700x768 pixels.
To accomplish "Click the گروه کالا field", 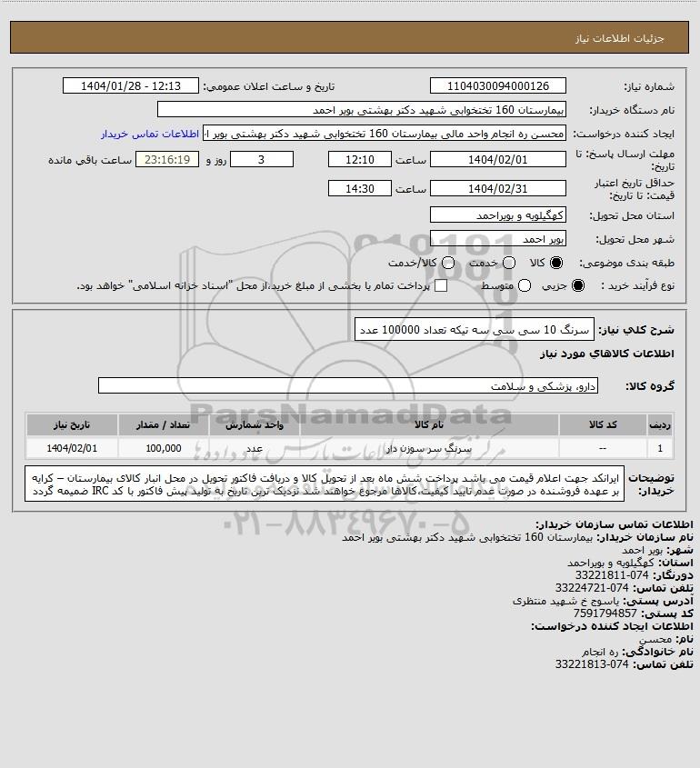I will click(348, 386).
